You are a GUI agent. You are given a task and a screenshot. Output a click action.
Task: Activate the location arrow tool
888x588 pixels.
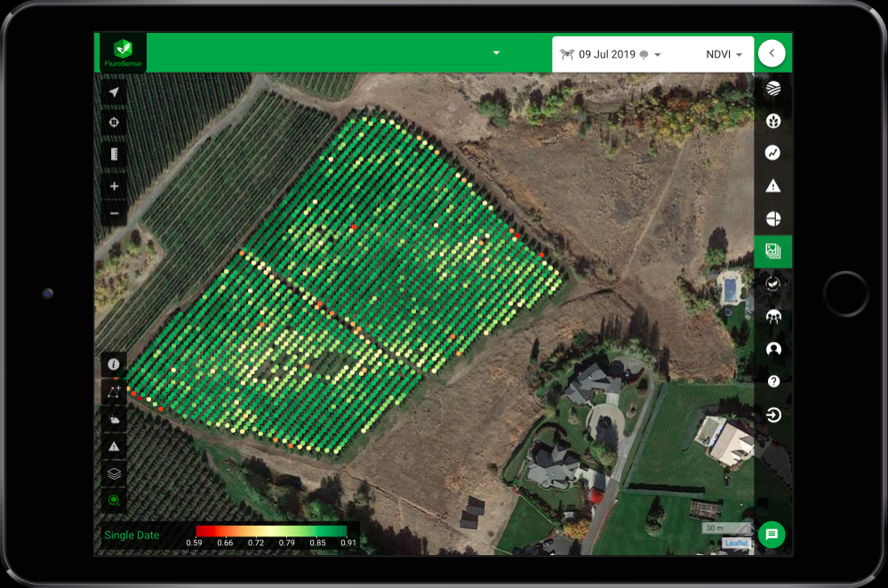[114, 92]
